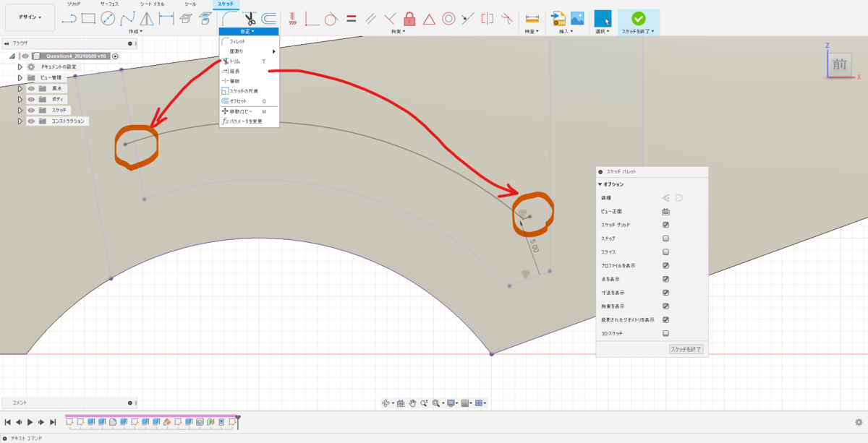Open the 拘束 dropdown menu

398,32
